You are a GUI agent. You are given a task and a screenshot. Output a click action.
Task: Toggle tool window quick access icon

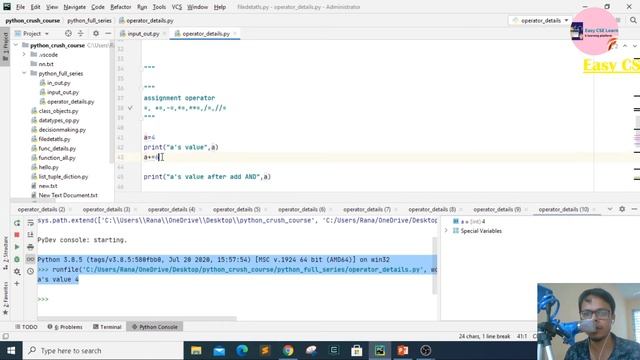point(5,336)
